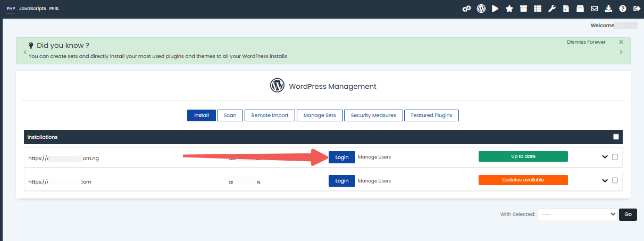
Task: Click the Up to date status badge
Action: (x=523, y=156)
